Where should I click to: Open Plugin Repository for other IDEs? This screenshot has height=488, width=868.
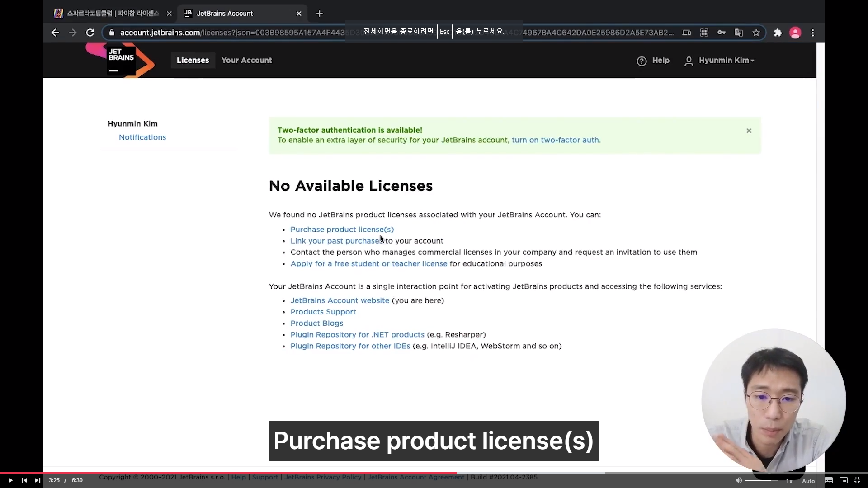coord(350,346)
